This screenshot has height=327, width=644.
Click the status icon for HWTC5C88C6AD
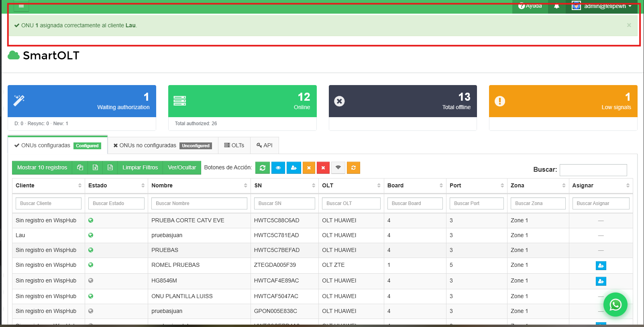point(91,220)
